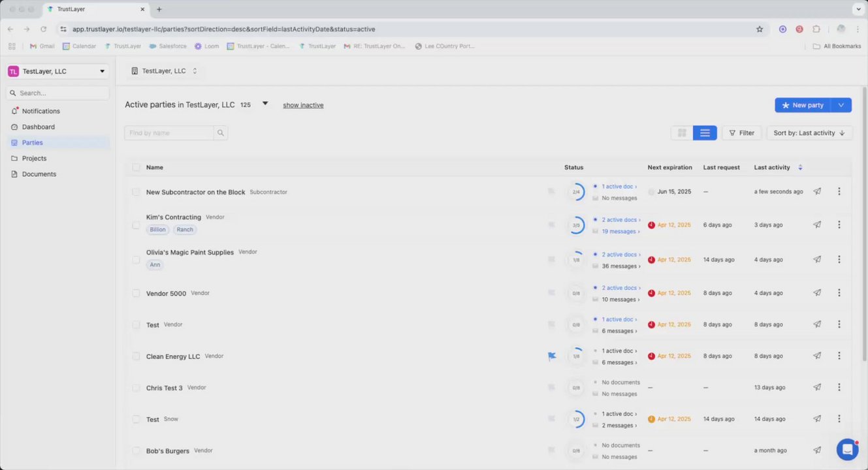Screen dimensions: 868x470
Task: Open Kim's Contracting party name
Action: [x=174, y=217]
